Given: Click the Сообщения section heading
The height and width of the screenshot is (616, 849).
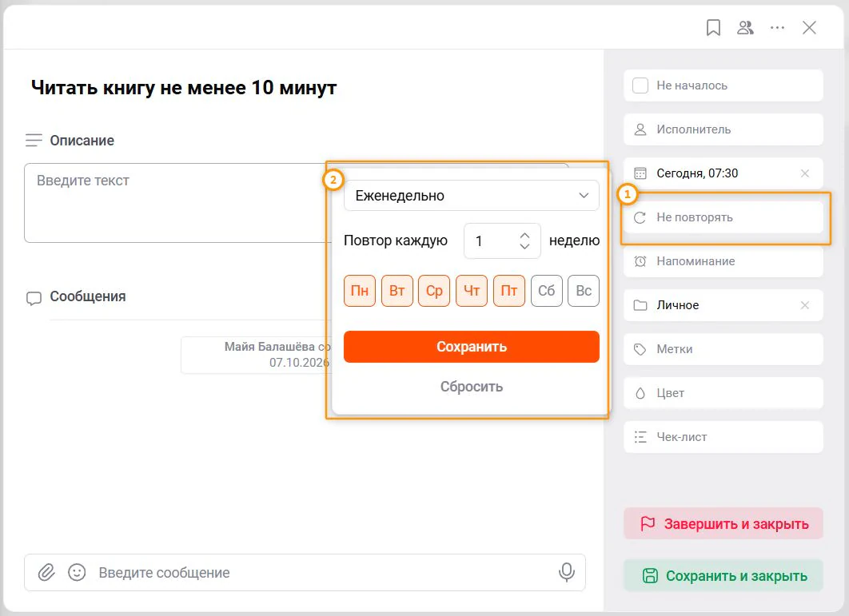Looking at the screenshot, I should pyautogui.click(x=88, y=296).
